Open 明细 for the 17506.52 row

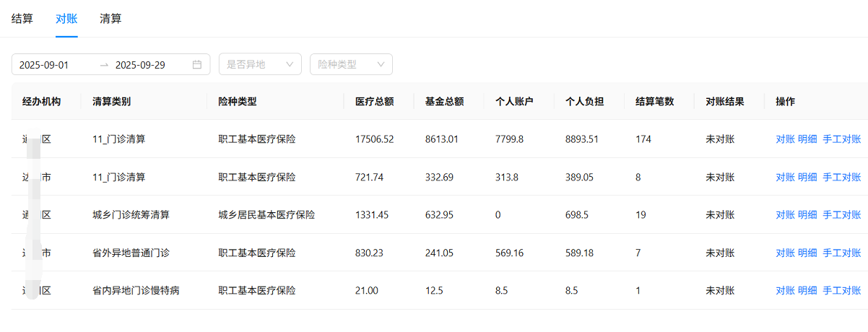click(x=807, y=139)
